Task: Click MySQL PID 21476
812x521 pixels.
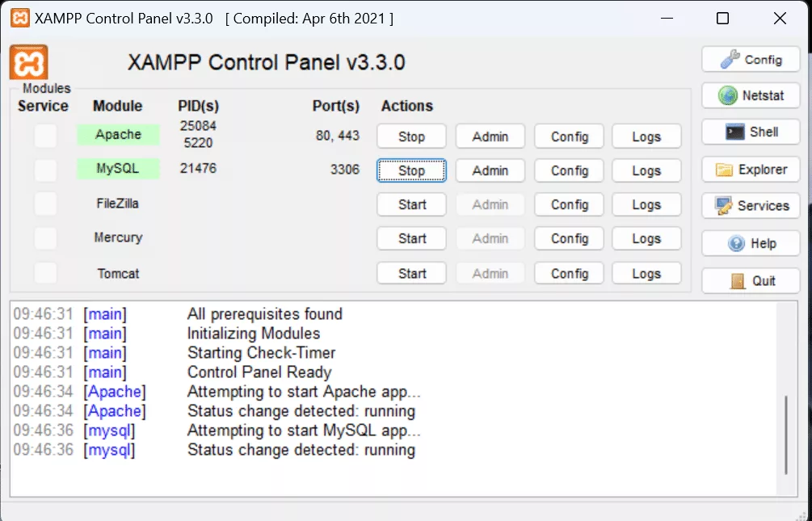Action: pyautogui.click(x=198, y=168)
